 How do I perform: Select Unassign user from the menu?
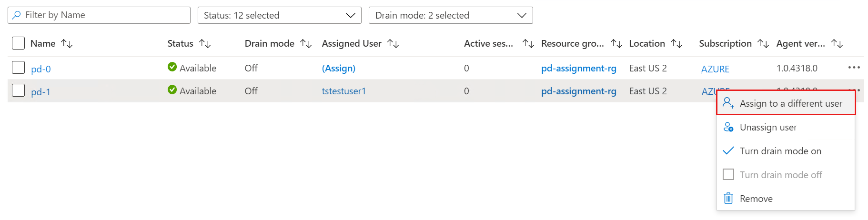[x=768, y=127]
